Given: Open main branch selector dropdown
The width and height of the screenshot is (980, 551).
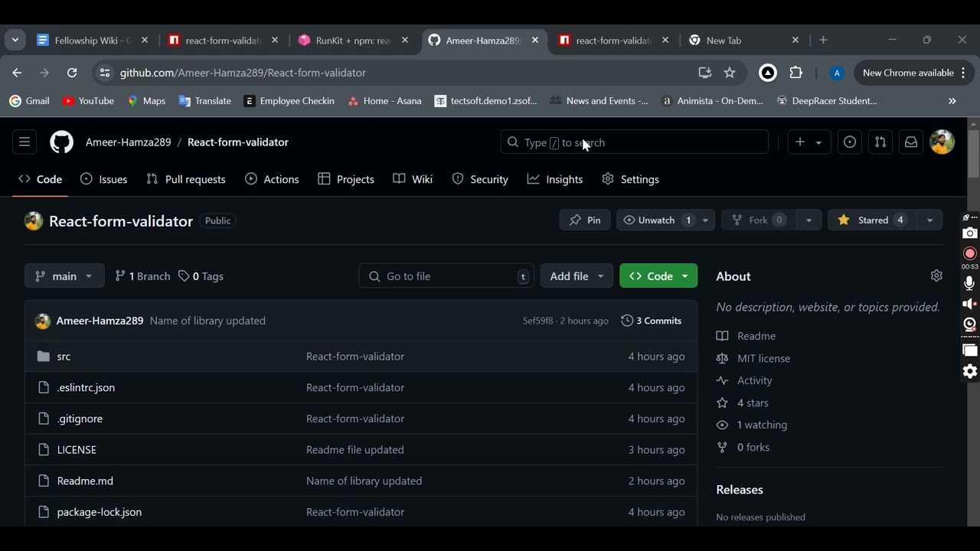Looking at the screenshot, I should (64, 276).
